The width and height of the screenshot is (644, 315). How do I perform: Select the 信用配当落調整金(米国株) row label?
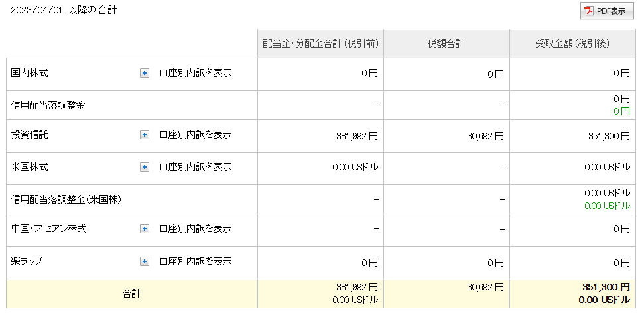66,199
